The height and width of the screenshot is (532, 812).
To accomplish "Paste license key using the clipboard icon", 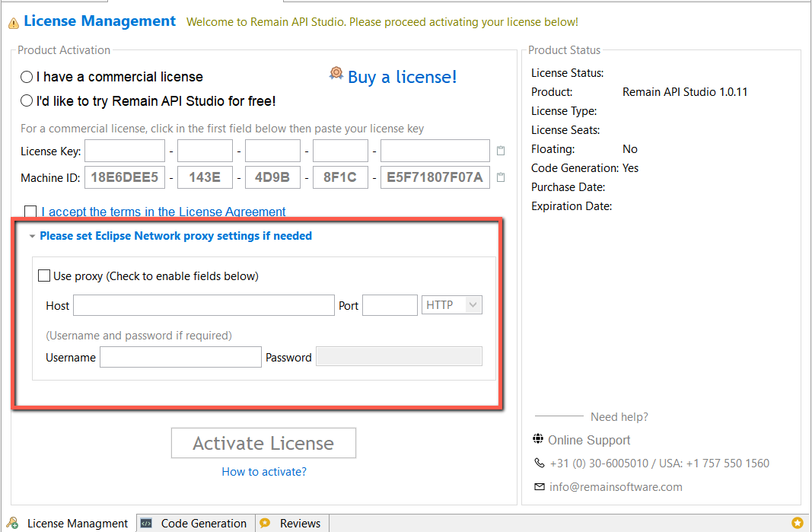I will (501, 151).
